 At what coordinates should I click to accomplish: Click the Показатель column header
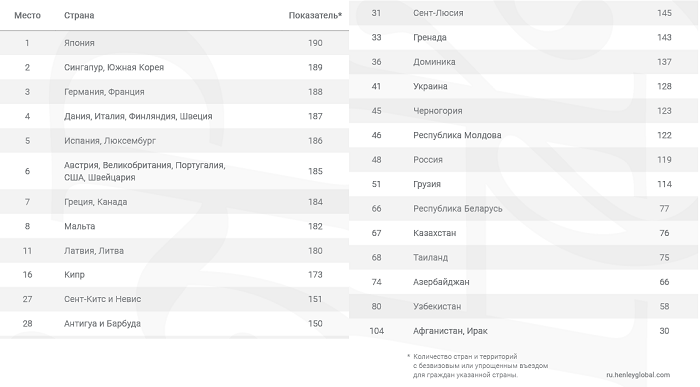click(315, 15)
